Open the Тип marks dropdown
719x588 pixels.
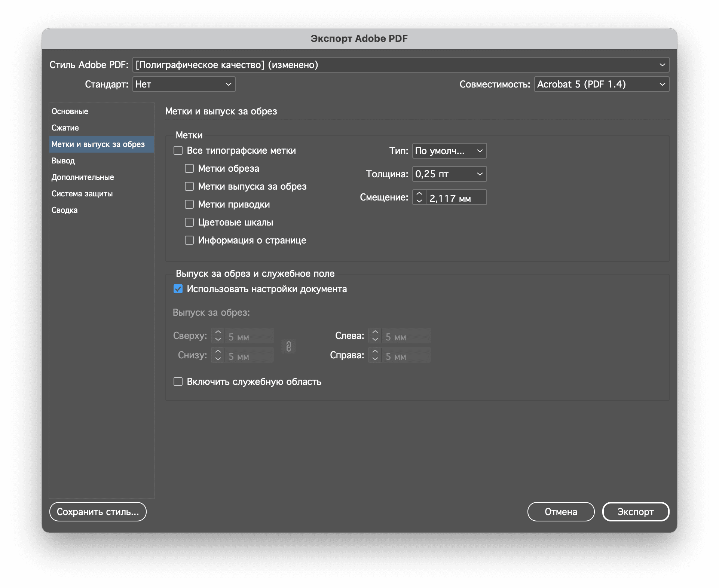point(449,151)
